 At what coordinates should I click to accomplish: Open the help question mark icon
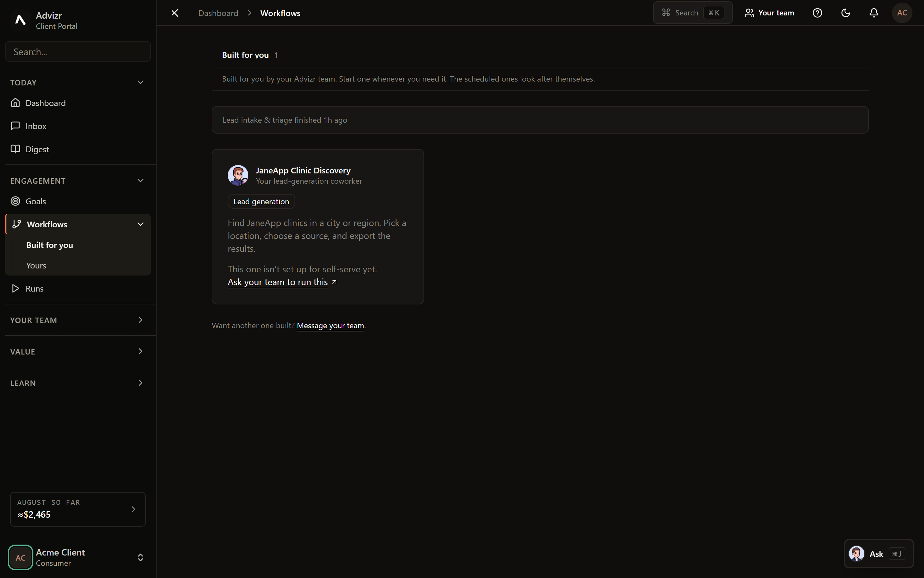coord(817,13)
